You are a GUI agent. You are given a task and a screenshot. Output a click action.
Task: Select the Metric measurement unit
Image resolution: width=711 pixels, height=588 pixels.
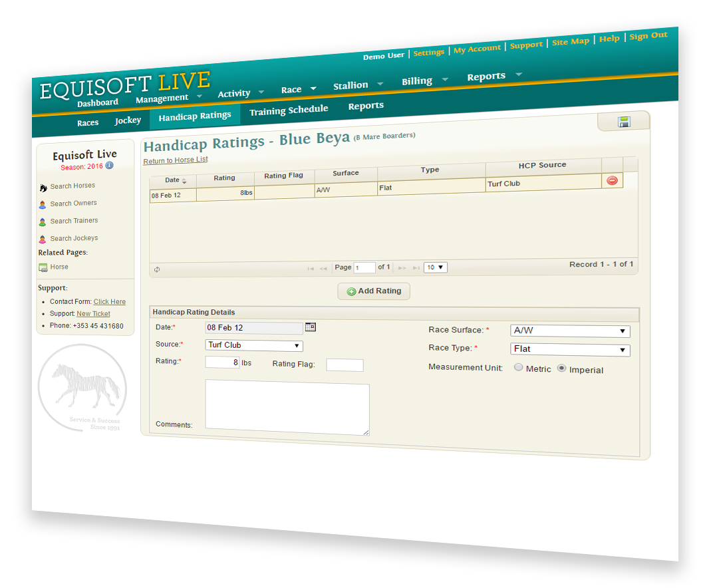pyautogui.click(x=519, y=368)
